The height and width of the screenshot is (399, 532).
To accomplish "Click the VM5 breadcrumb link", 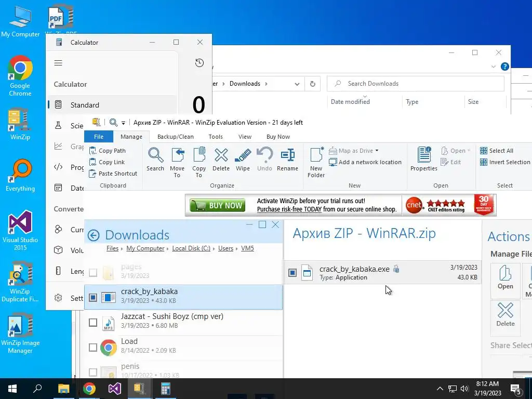I will (247, 248).
